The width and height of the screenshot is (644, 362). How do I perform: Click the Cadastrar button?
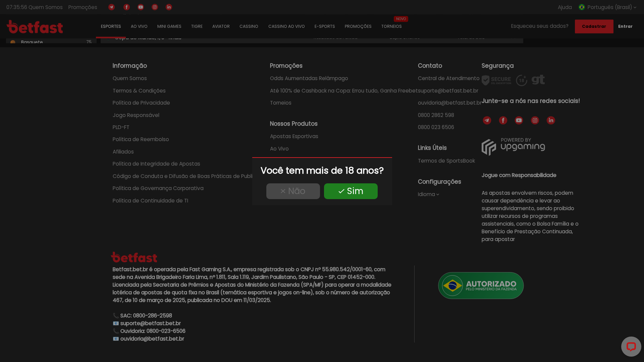pos(594,26)
